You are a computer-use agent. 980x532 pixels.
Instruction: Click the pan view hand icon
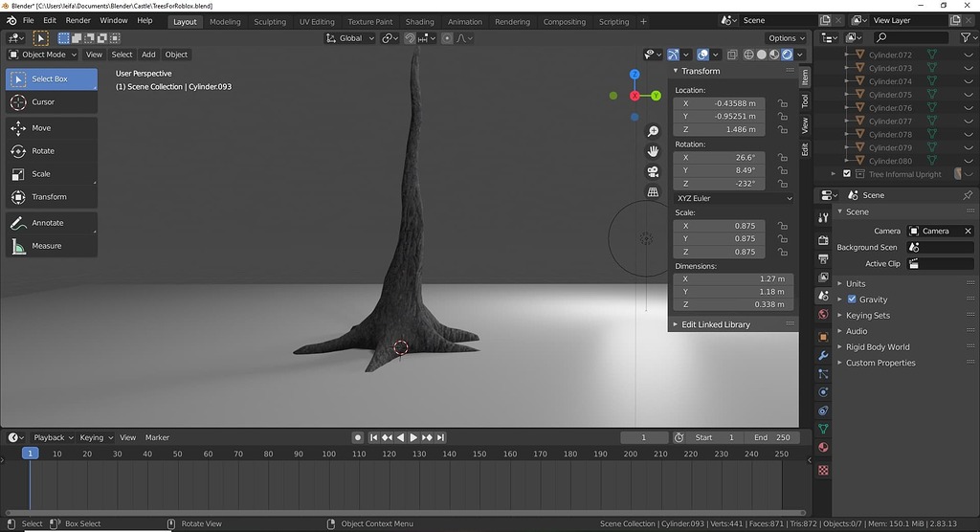[653, 151]
